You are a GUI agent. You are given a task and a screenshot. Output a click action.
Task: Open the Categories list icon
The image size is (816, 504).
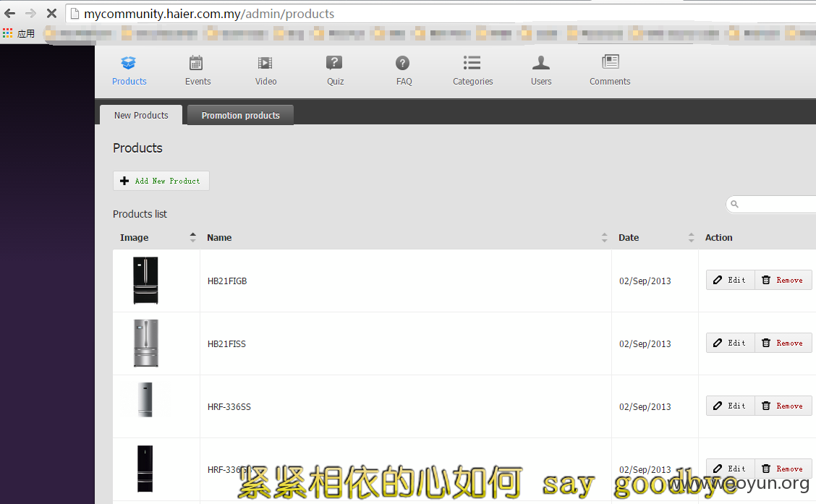472,63
